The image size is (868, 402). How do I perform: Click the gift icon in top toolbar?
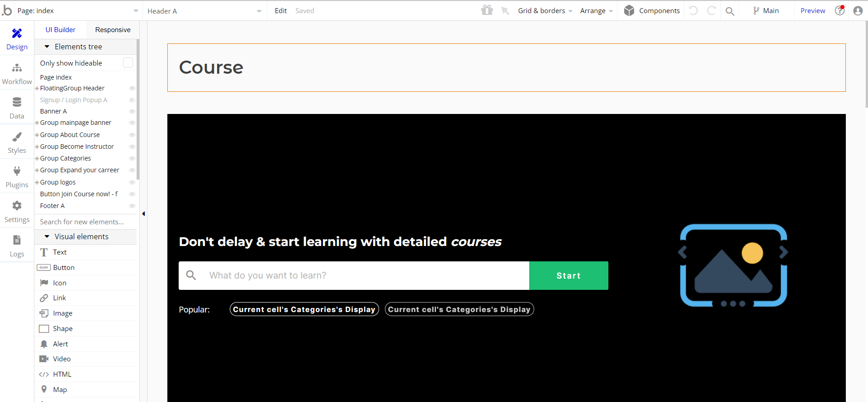click(x=487, y=10)
